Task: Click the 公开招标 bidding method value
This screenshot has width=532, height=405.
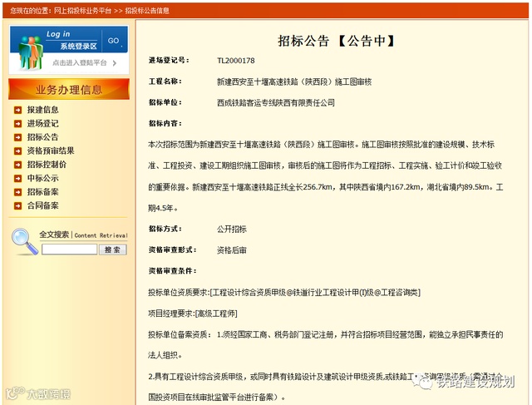Action: (232, 230)
